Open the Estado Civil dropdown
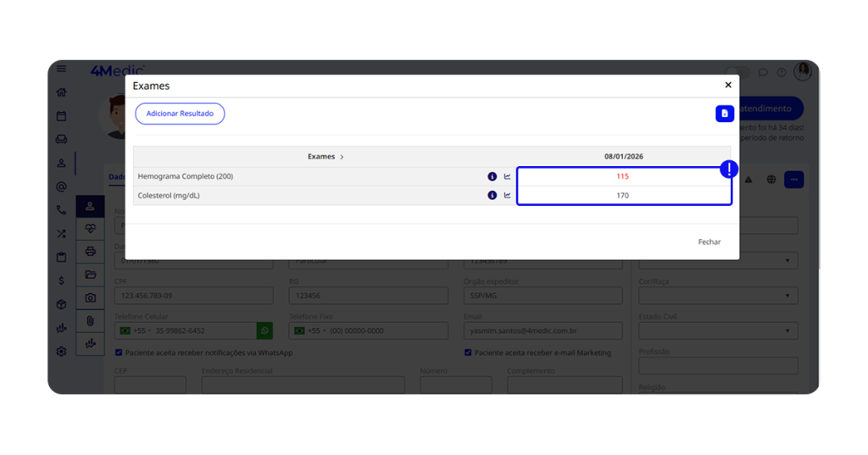The height and width of the screenshot is (455, 868). click(717, 330)
